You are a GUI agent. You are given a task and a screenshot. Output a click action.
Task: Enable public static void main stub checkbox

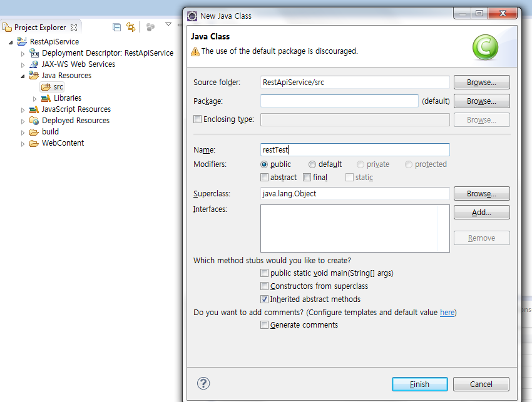(265, 273)
